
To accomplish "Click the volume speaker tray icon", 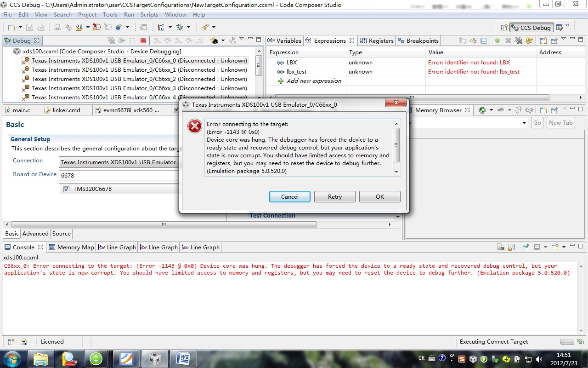I will click(x=539, y=359).
